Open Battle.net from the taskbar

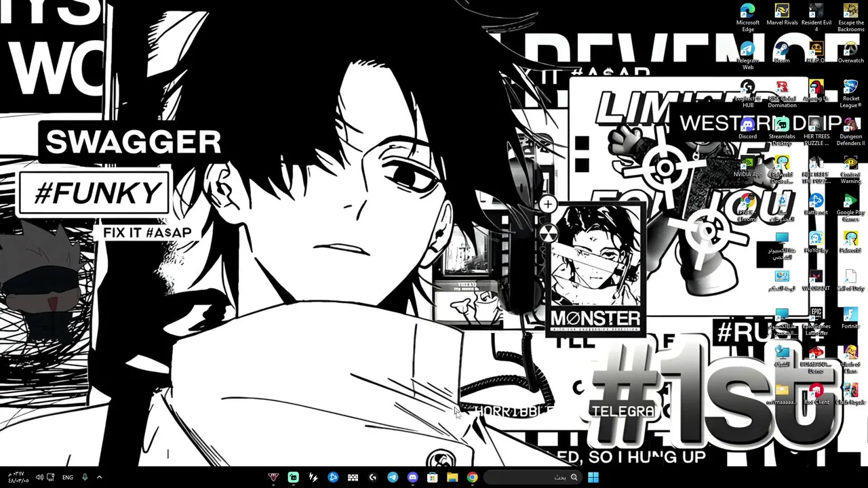click(333, 477)
